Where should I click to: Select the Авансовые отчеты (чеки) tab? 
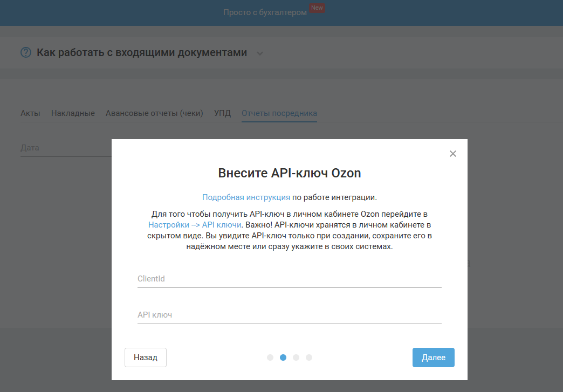154,113
